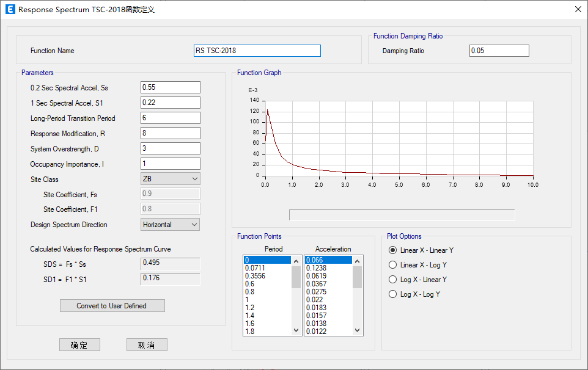Click the Period list scrollbar thumb
Screen dimensions: 588x370
(x=296, y=277)
